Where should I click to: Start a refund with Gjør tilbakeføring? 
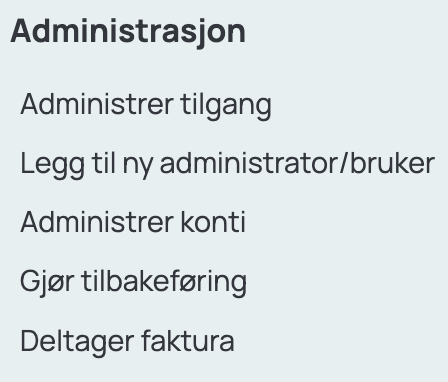point(134,283)
